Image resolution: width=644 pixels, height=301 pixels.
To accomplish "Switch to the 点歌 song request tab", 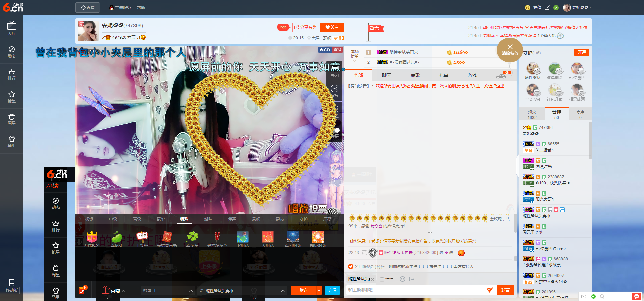I will tap(415, 75).
